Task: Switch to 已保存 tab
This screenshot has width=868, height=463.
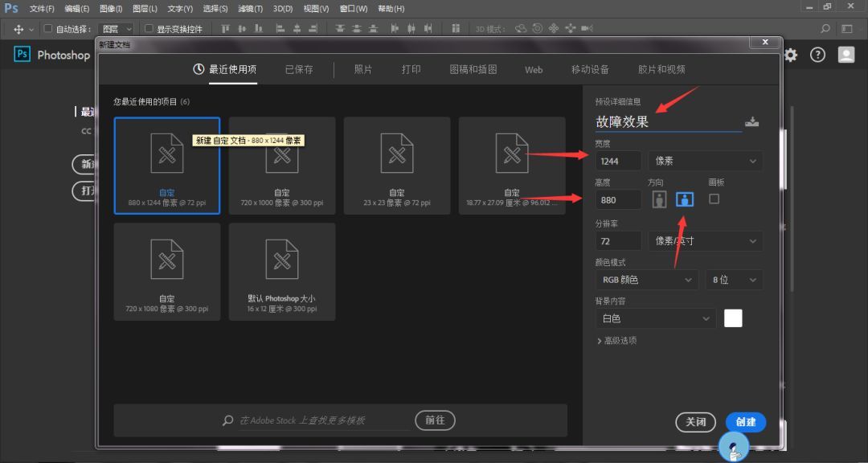Action: click(299, 69)
